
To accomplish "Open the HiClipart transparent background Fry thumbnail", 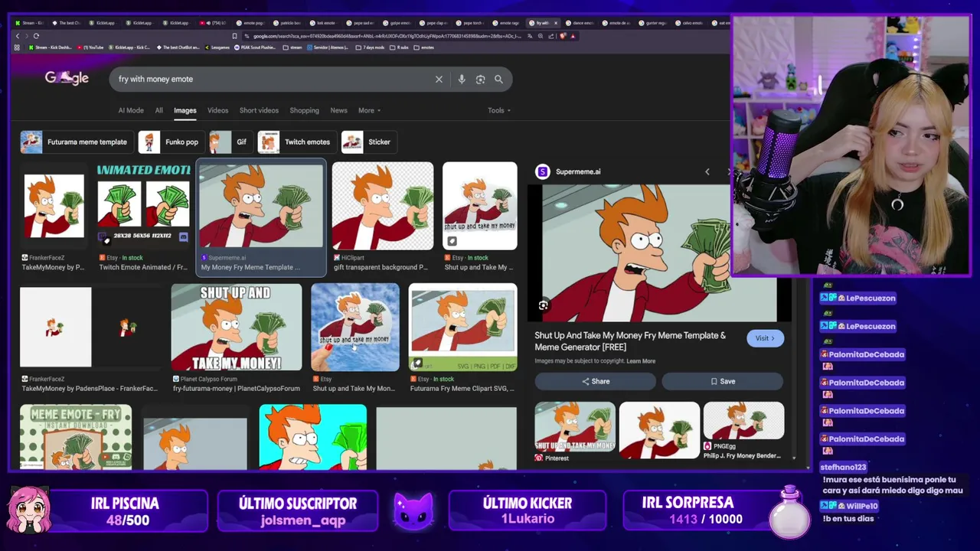I will coord(382,206).
